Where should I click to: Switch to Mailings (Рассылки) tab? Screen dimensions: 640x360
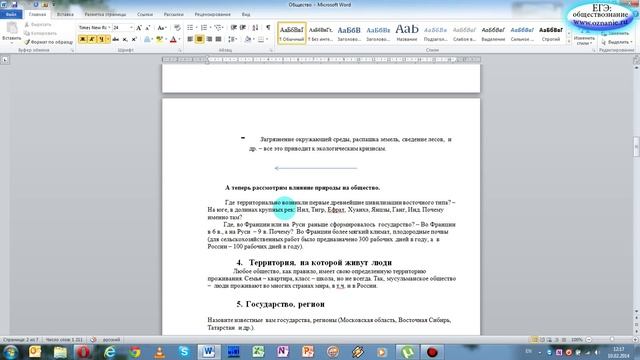click(x=173, y=14)
